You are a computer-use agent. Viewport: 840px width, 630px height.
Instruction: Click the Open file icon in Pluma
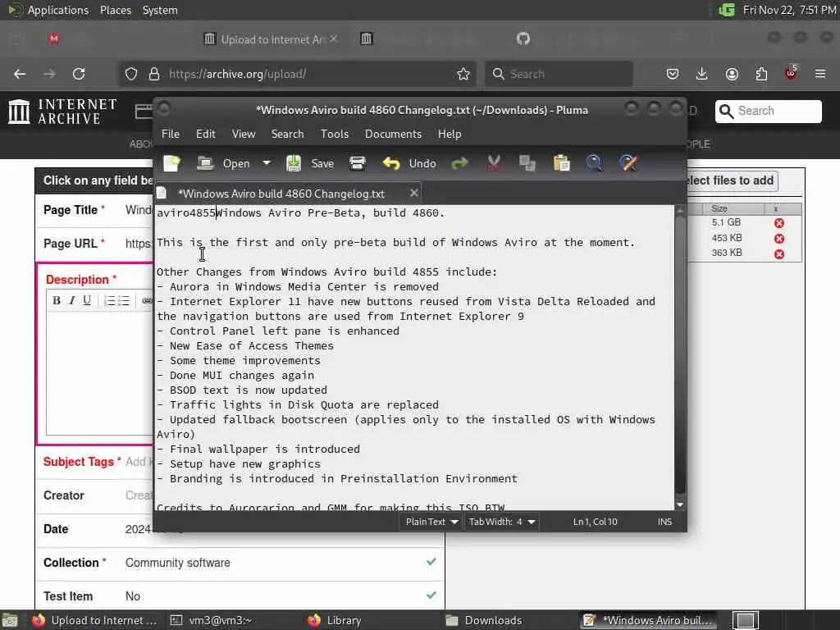point(205,163)
